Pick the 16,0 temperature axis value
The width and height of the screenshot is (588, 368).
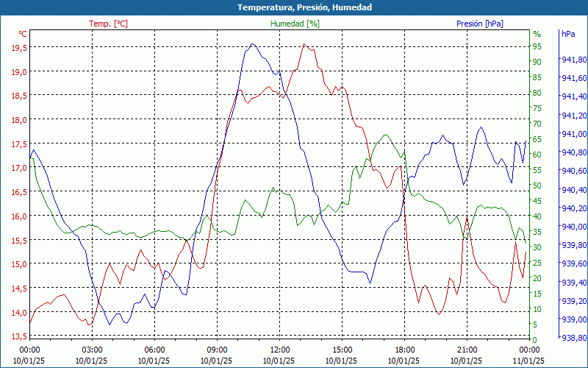pos(20,216)
